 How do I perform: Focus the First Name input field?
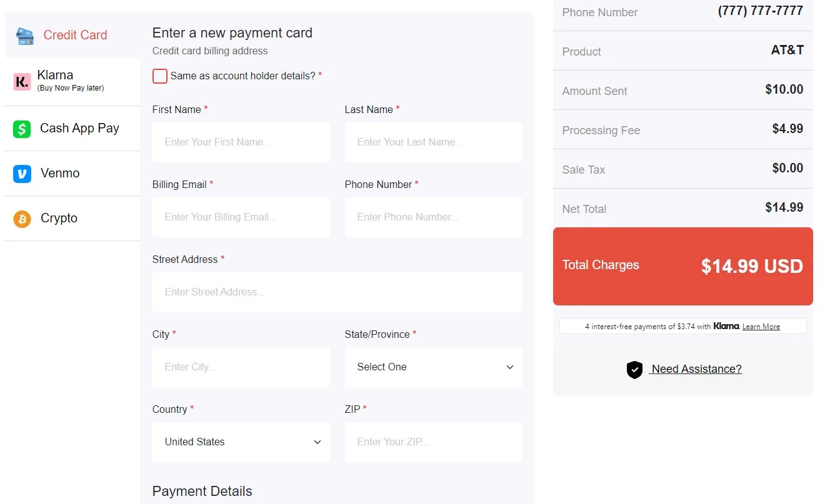coord(241,142)
